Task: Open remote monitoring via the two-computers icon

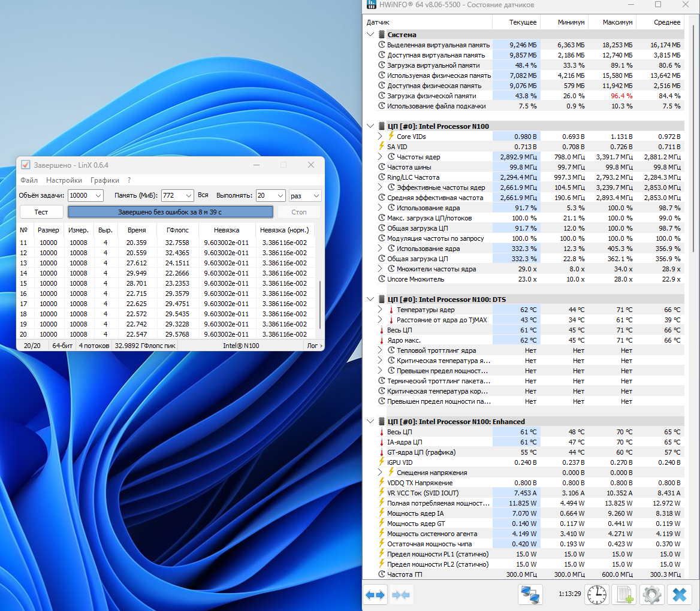Action: point(530,595)
